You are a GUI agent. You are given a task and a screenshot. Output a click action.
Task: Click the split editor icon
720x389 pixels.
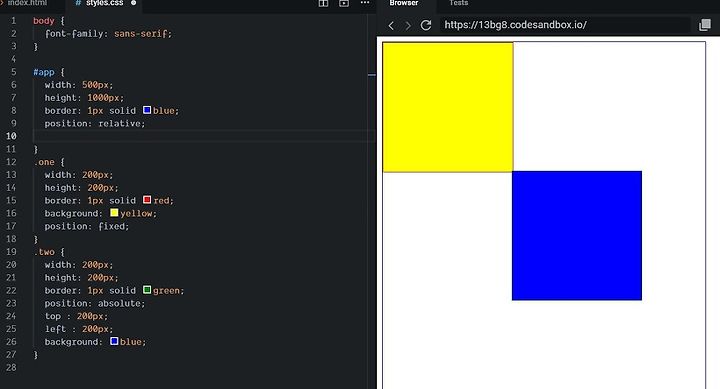(x=323, y=3)
